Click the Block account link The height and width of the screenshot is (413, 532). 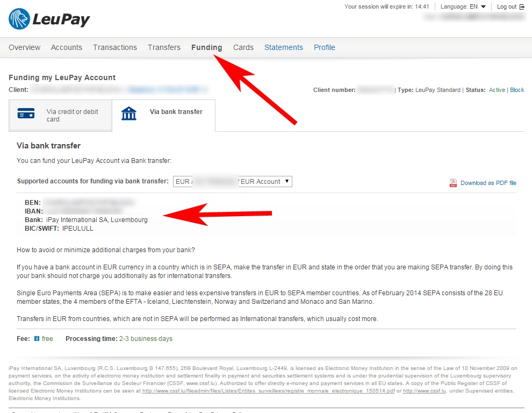517,90
